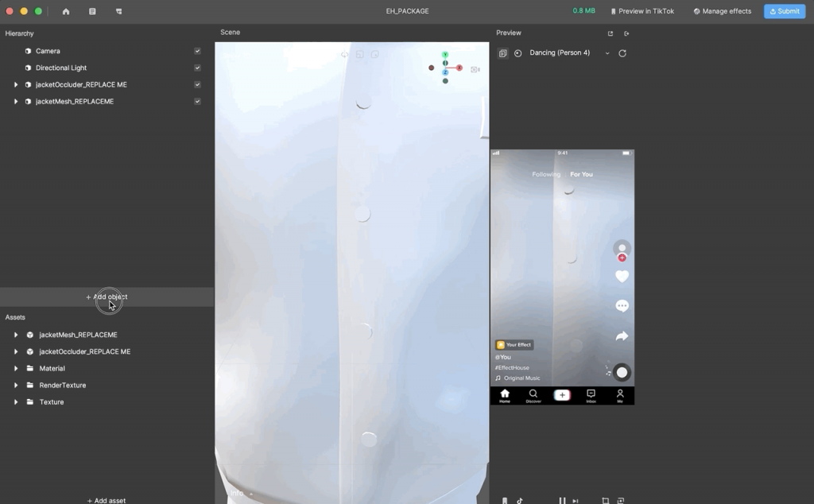
Task: Click the profile avatar follow icon in preview
Action: coord(622,250)
